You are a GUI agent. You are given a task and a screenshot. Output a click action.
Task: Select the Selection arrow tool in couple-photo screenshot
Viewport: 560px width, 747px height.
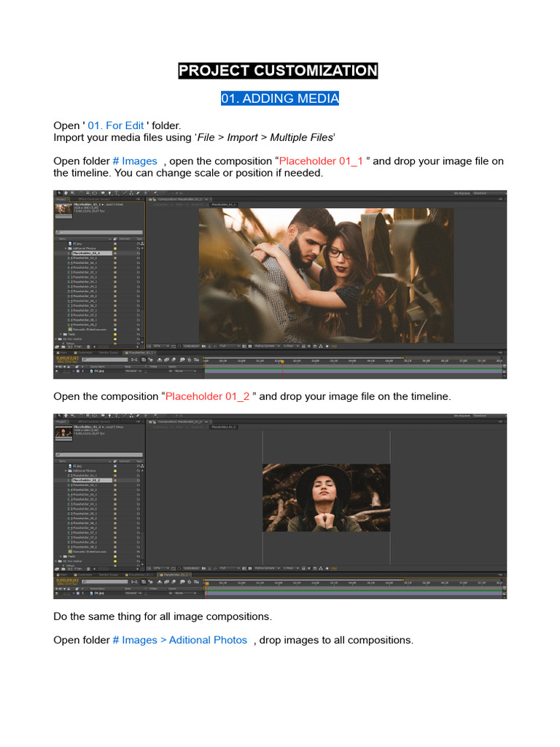(x=59, y=193)
